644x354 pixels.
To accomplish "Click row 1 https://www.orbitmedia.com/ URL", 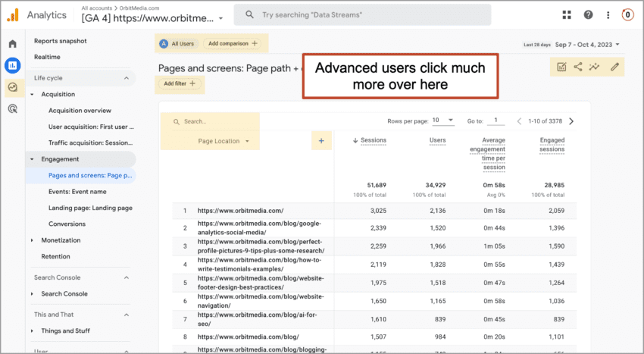I will point(241,211).
